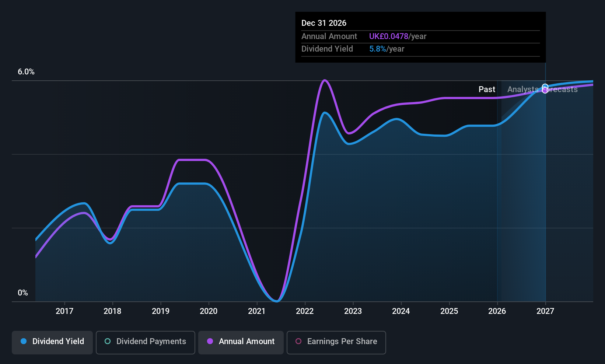Toggle the Dividend Payments series on

pyautogui.click(x=145, y=342)
